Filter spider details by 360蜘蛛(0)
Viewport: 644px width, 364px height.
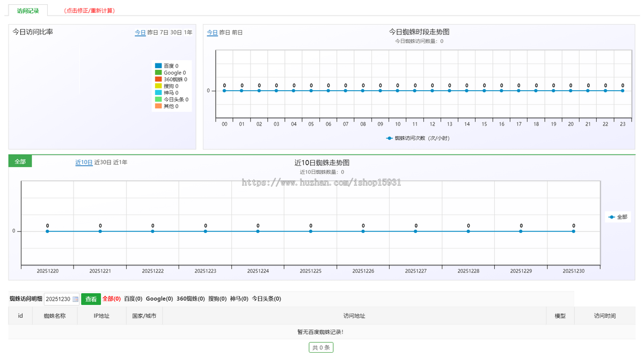point(191,299)
